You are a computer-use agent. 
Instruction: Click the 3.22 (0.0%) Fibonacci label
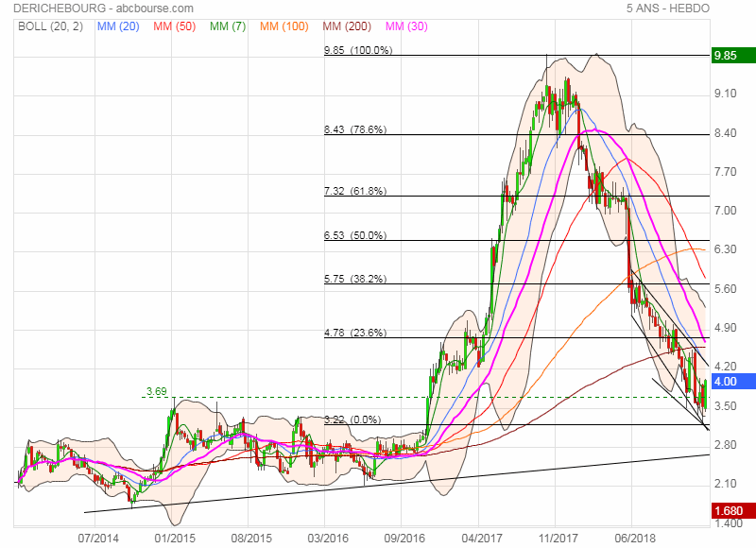click(x=352, y=420)
